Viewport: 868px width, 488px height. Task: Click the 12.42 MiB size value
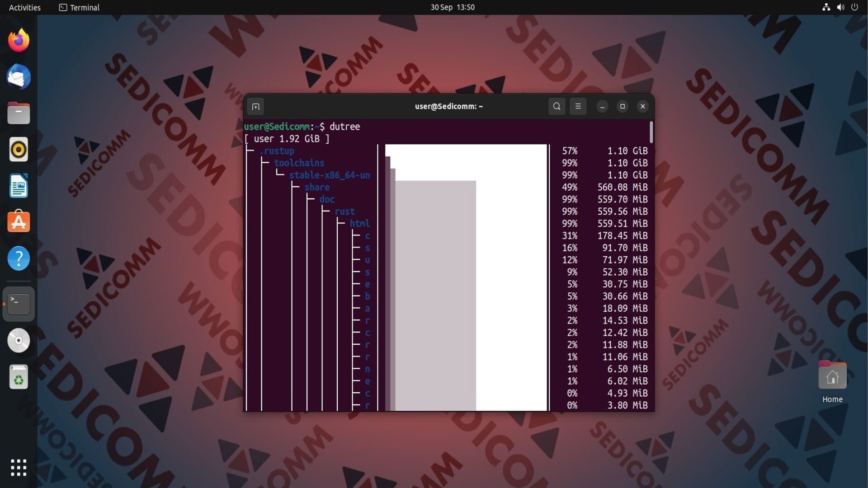click(x=625, y=333)
